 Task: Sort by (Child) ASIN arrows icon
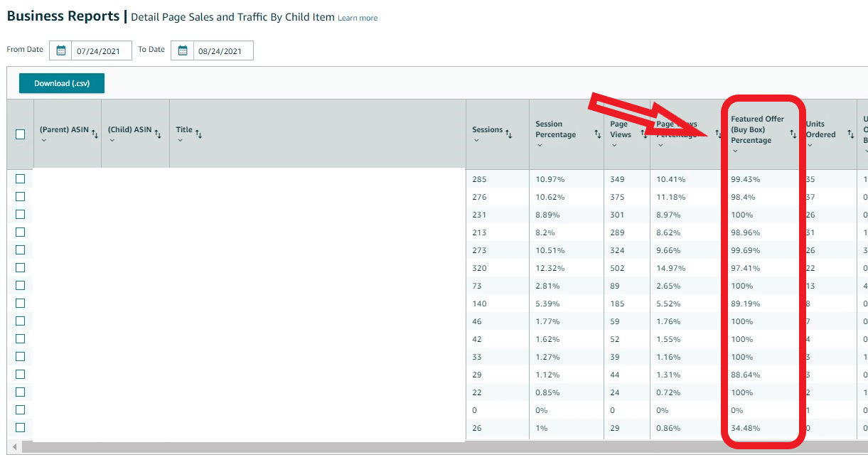(x=158, y=134)
